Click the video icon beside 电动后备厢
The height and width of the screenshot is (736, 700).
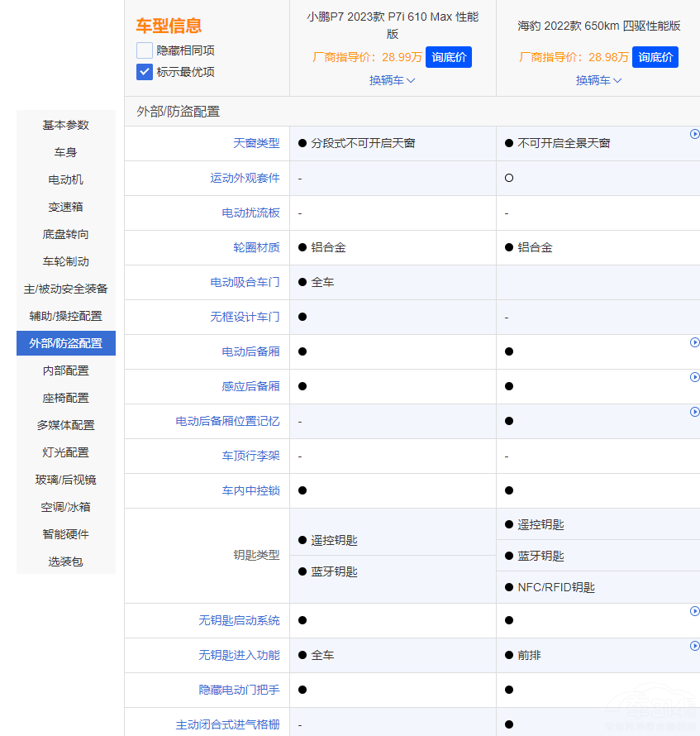pyautogui.click(x=694, y=342)
